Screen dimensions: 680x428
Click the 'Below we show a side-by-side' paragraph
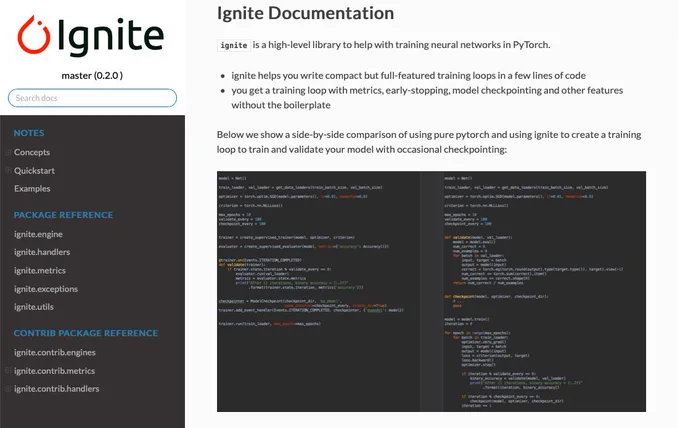click(429, 142)
